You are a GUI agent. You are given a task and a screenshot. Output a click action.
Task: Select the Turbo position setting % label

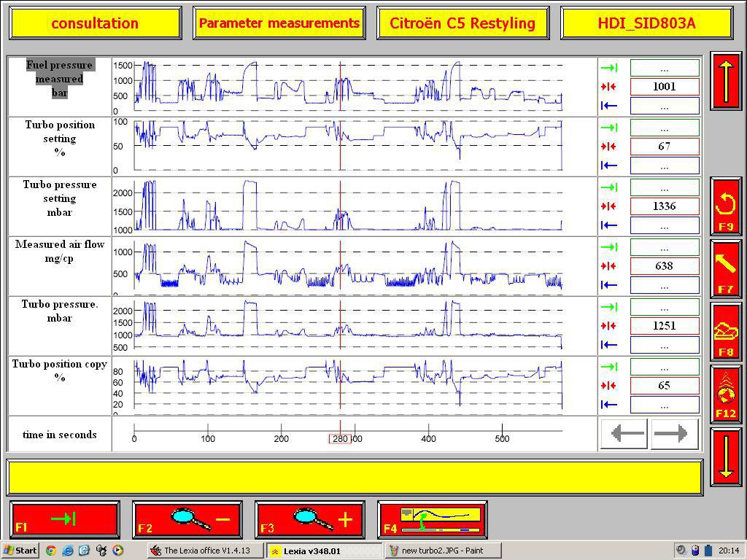[x=60, y=139]
